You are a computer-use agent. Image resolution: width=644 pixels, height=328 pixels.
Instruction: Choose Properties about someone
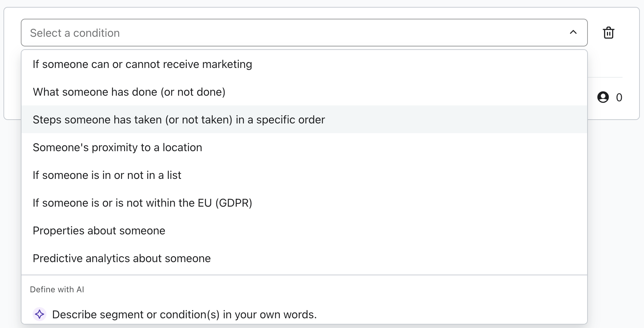[x=99, y=231]
